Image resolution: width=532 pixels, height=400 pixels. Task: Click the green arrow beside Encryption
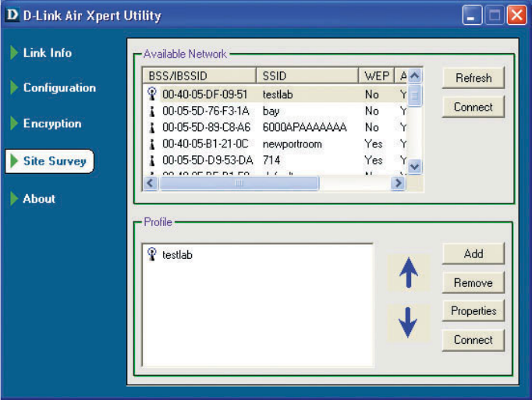point(13,124)
